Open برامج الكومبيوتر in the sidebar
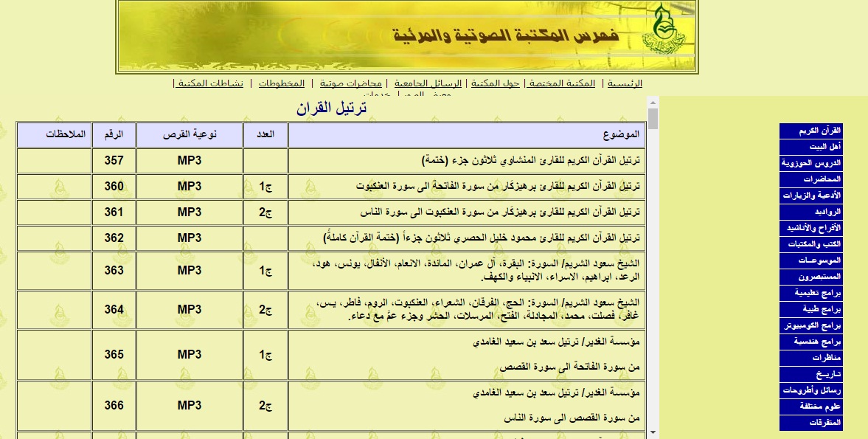 tap(811, 325)
